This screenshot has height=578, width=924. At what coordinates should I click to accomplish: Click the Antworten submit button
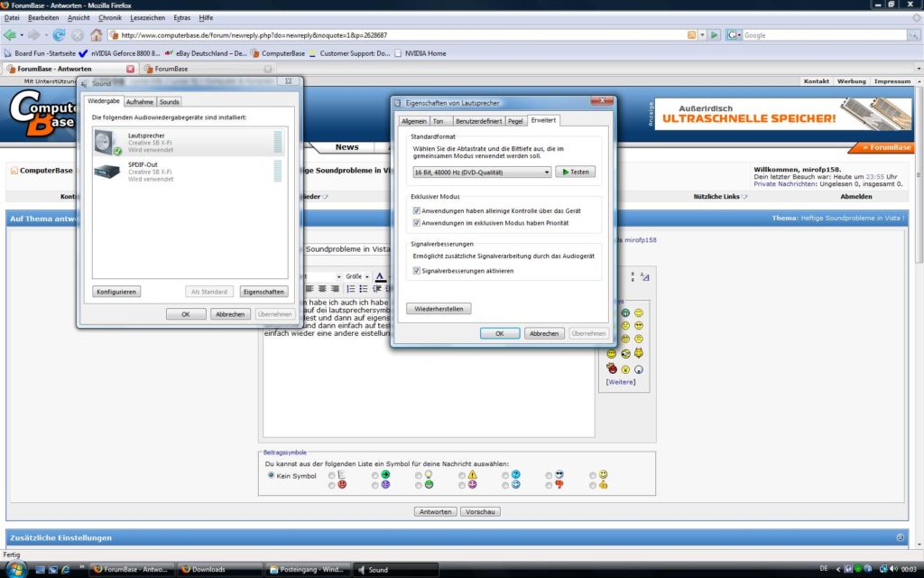[436, 511]
